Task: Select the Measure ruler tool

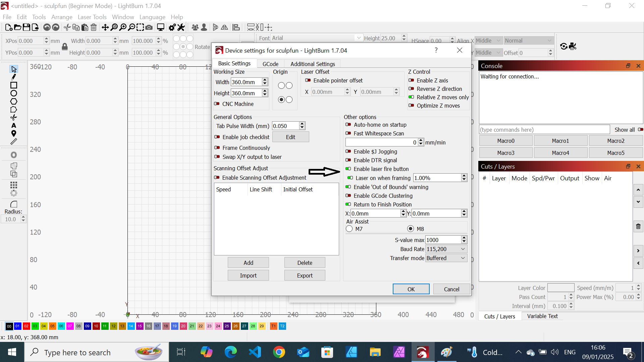Action: pos(14,141)
